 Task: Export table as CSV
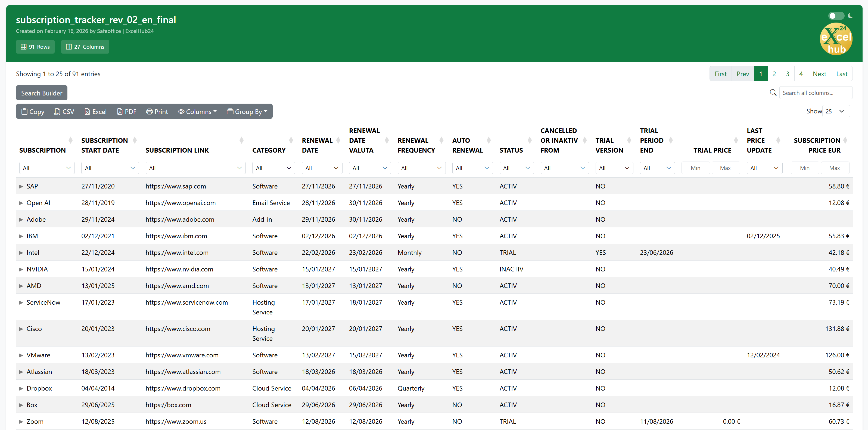(x=64, y=111)
